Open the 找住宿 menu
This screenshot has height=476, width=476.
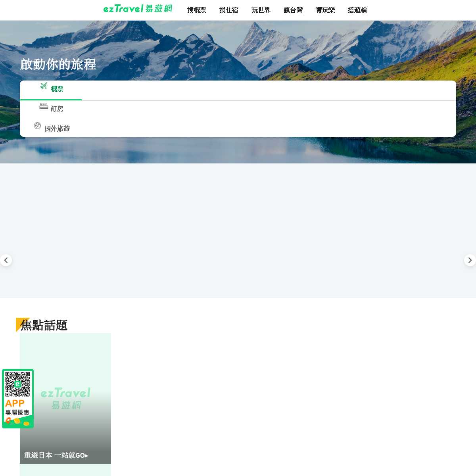[x=229, y=10]
